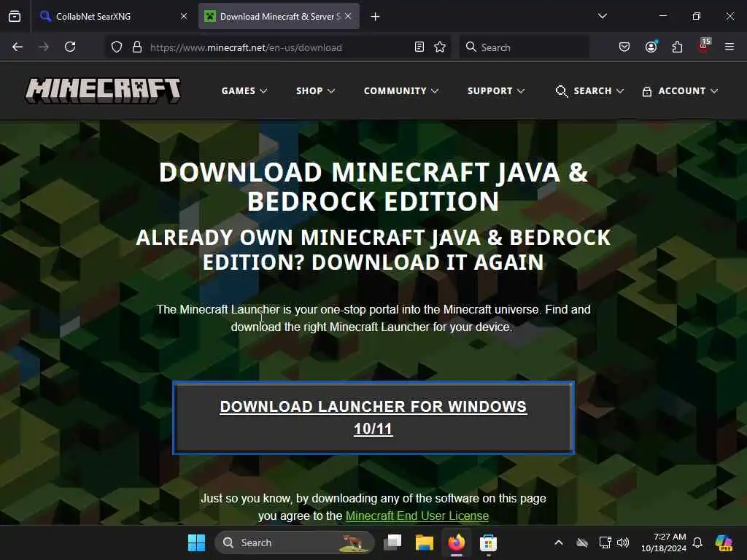Toggle reader view icon
This screenshot has width=747, height=560.
(419, 47)
